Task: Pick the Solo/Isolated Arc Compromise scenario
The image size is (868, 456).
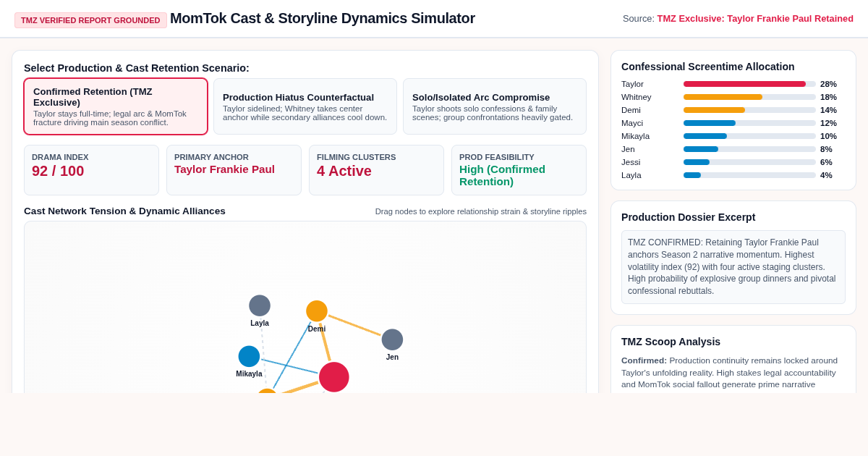Action: 495,106
